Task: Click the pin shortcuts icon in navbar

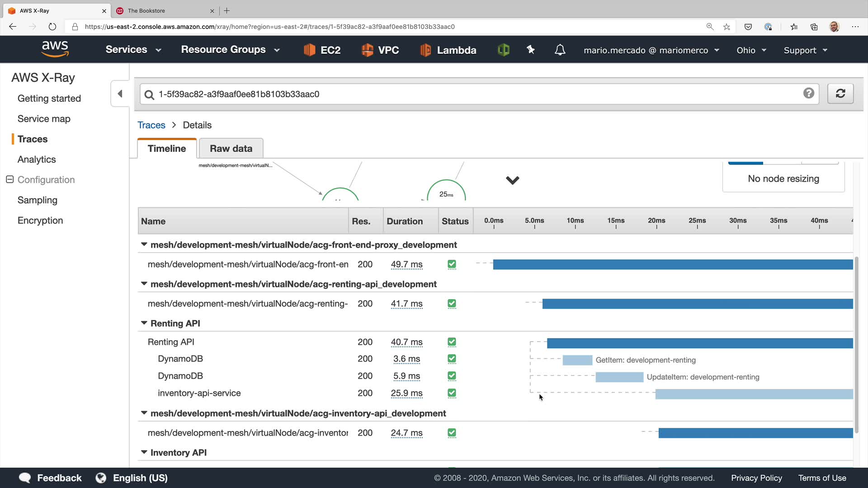Action: pyautogui.click(x=531, y=50)
